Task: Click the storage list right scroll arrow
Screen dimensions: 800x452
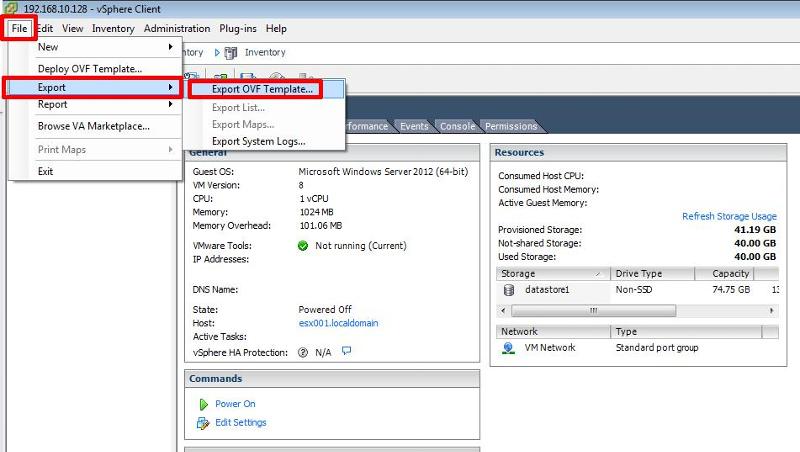Action: coord(771,310)
